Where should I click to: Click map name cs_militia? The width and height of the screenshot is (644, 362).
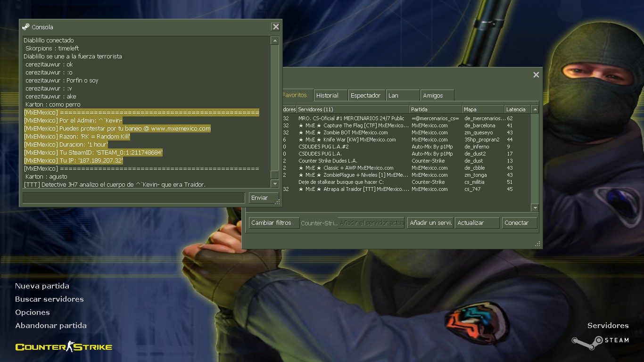(474, 182)
